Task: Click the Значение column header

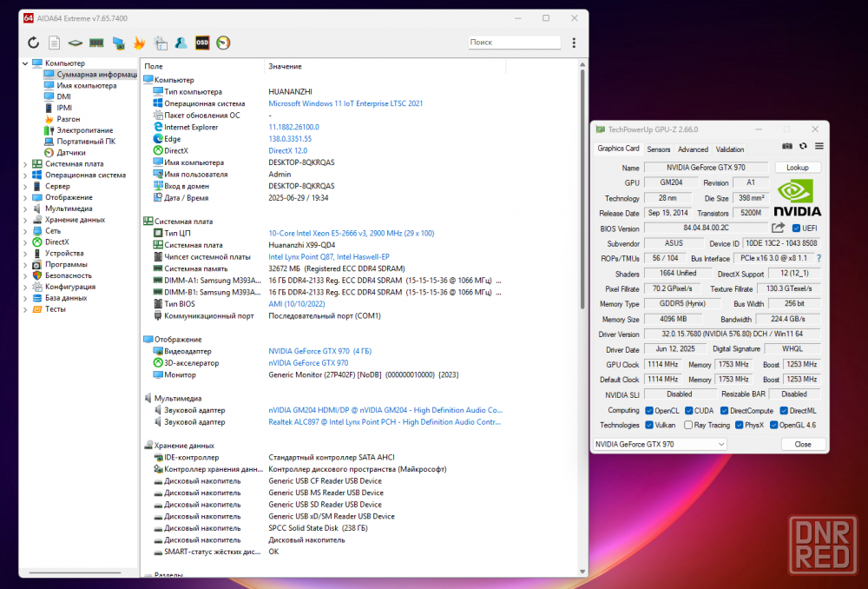Action: (x=385, y=66)
